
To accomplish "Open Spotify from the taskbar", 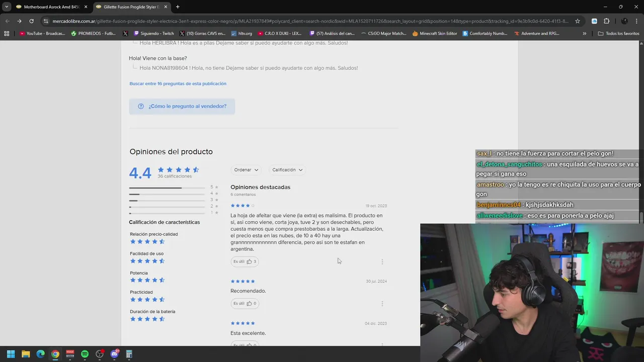I will point(85,354).
